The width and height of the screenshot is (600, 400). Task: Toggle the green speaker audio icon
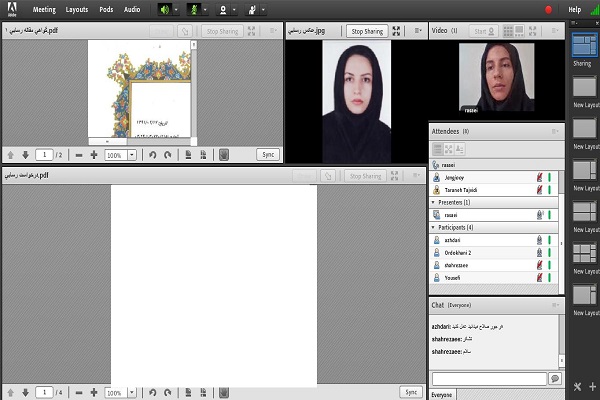click(165, 10)
